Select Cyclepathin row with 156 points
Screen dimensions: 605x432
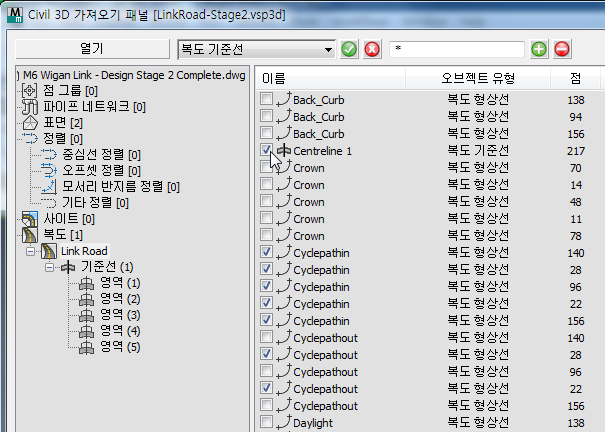pos(428,321)
